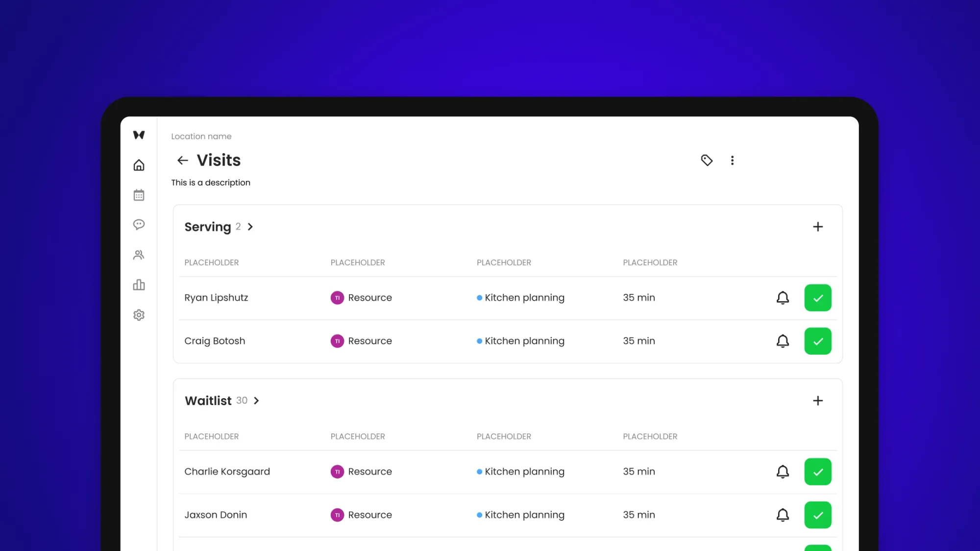Open the Home icon in sidebar
The height and width of the screenshot is (551, 980).
coord(139,165)
